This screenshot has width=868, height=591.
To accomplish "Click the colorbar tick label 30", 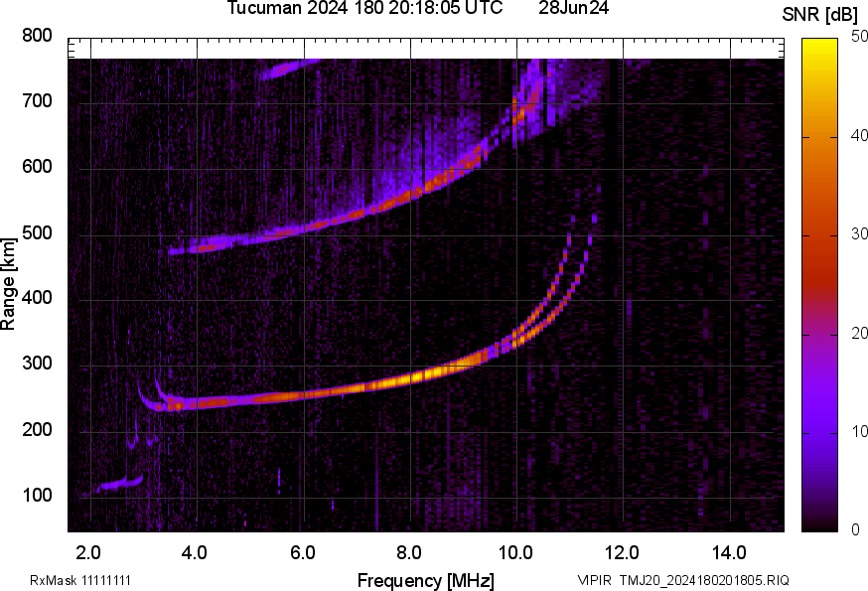I will click(859, 234).
